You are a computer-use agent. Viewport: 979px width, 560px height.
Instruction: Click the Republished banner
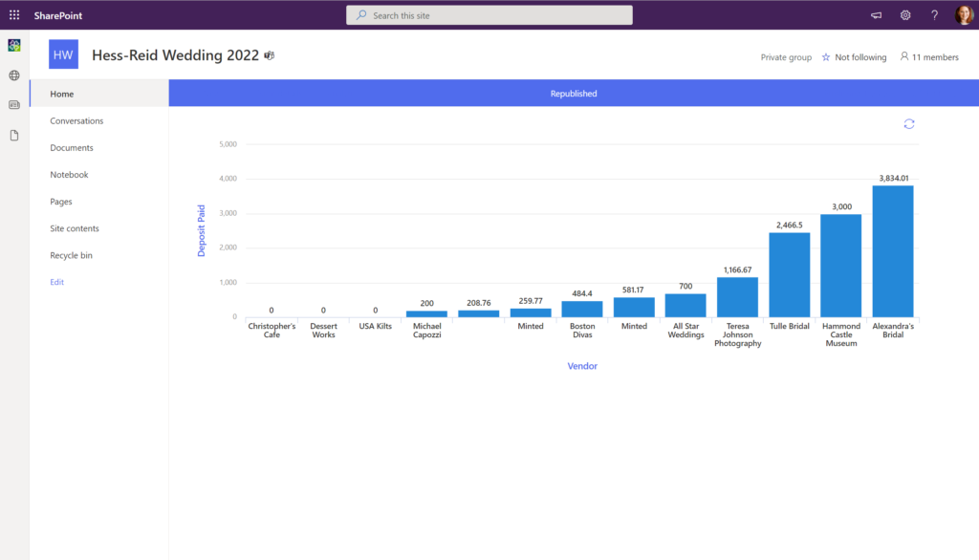tap(574, 93)
